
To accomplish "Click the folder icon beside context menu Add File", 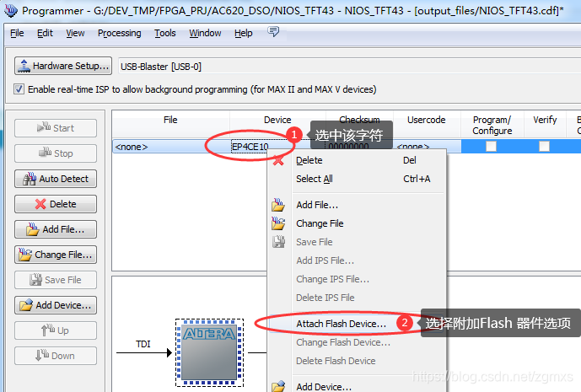I will 278,205.
